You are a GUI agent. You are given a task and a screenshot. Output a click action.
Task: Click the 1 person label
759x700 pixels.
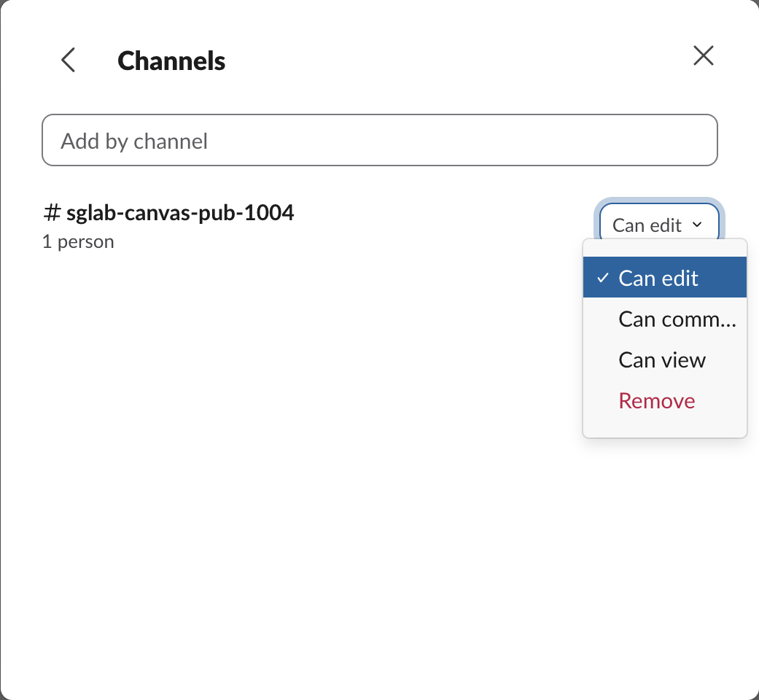78,241
